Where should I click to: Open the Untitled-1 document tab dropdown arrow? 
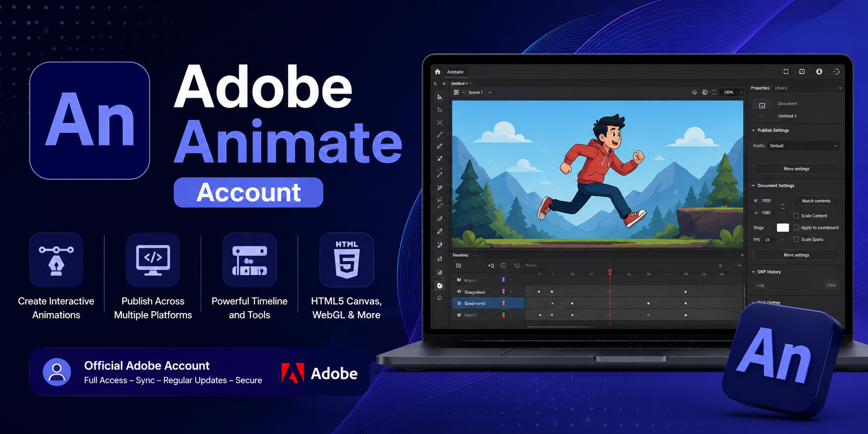(x=471, y=84)
